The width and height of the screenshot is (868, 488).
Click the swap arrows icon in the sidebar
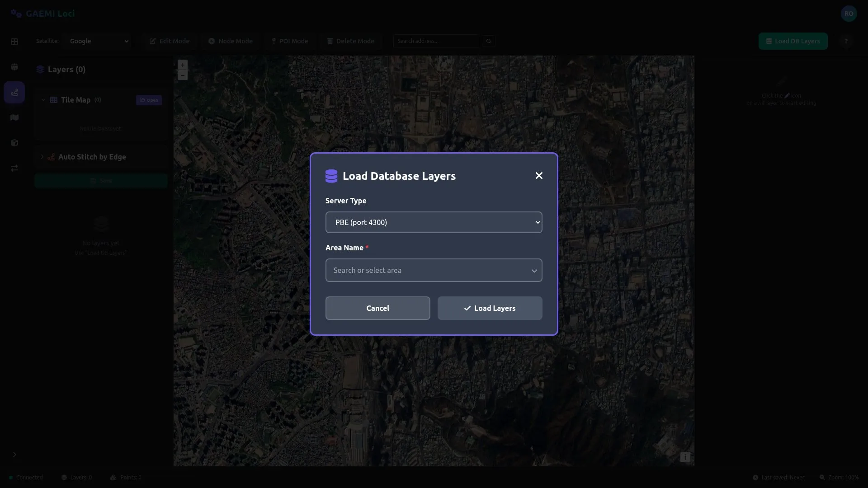14,168
